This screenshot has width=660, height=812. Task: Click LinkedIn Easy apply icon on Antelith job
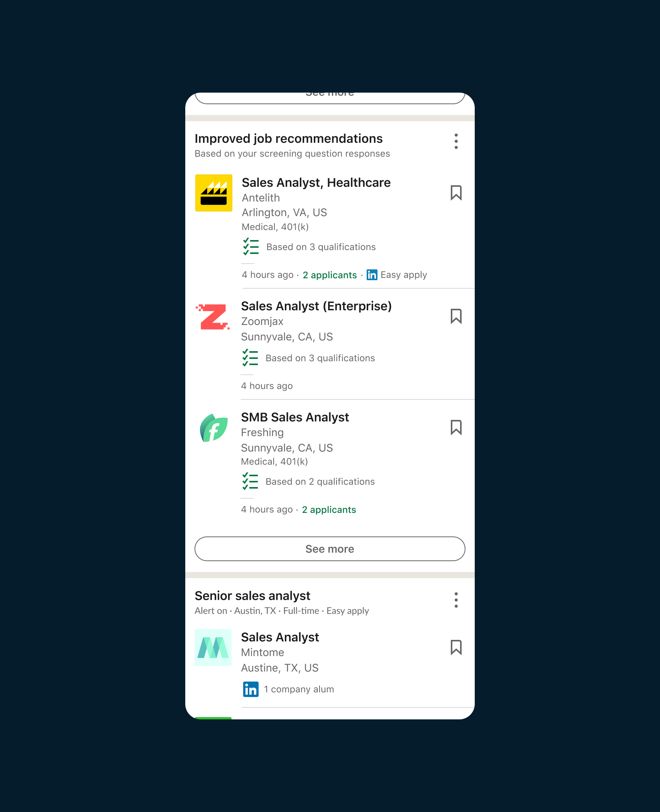point(372,275)
